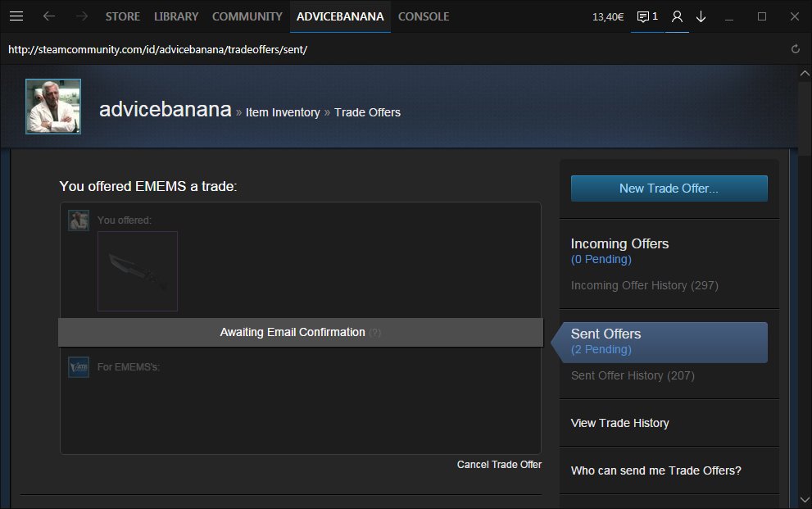This screenshot has width=812, height=509.
Task: Select the CONSOLE tab
Action: point(424,16)
